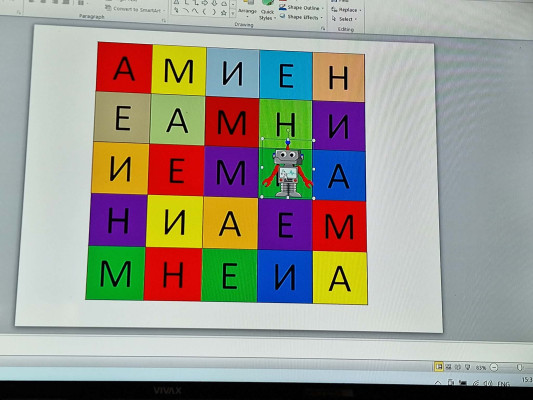Select the arc shape in the gallery
Screen dimensions: 533x400
186,11
